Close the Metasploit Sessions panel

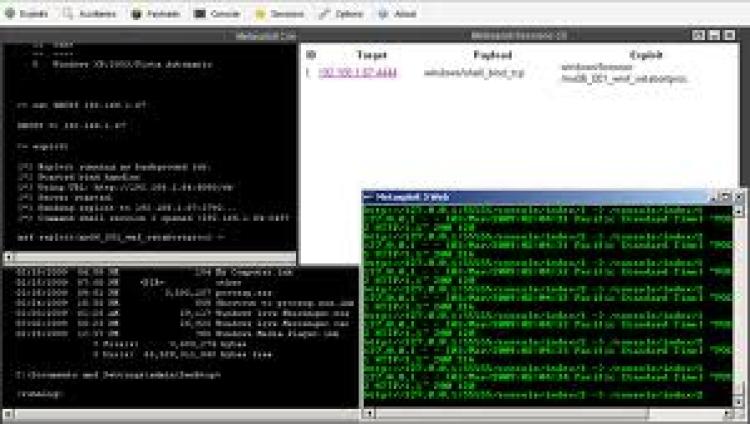[729, 35]
